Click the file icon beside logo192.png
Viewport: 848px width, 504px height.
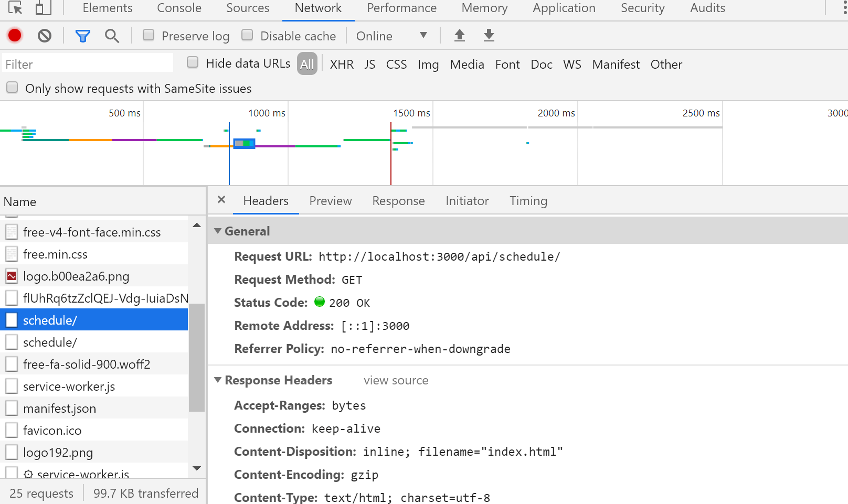point(12,452)
